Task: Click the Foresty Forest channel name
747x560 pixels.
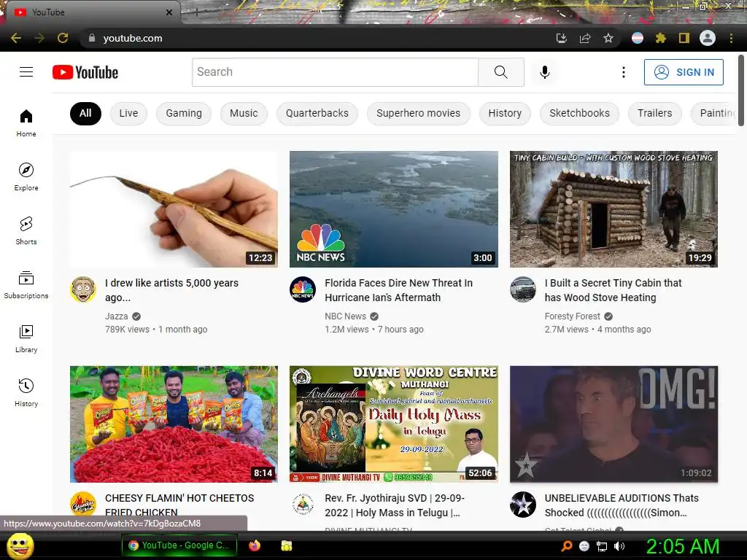Action: pos(572,316)
